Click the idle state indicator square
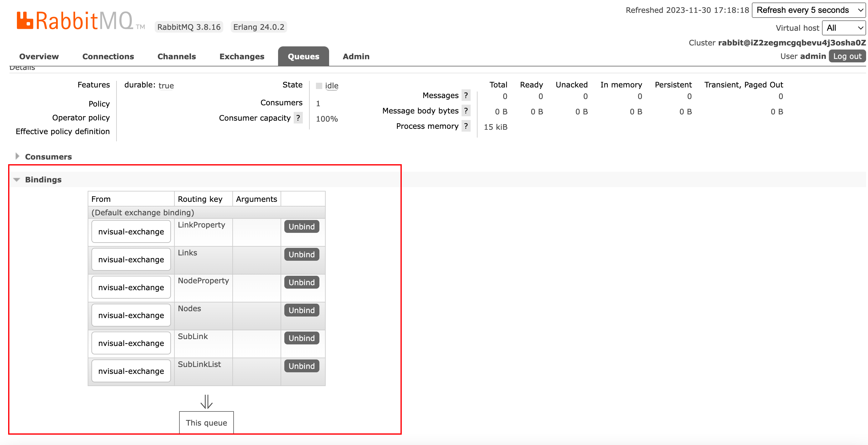The height and width of the screenshot is (445, 868). pos(319,86)
